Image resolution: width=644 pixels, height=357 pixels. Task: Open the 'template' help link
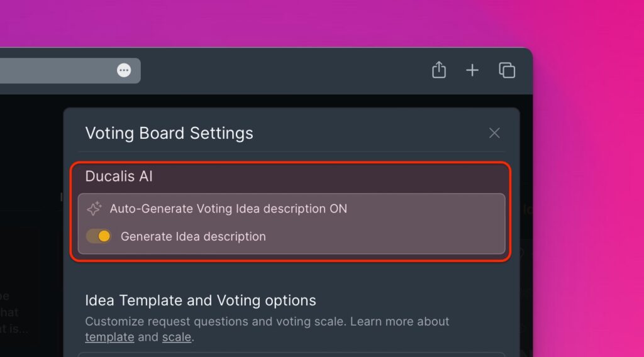pos(109,337)
